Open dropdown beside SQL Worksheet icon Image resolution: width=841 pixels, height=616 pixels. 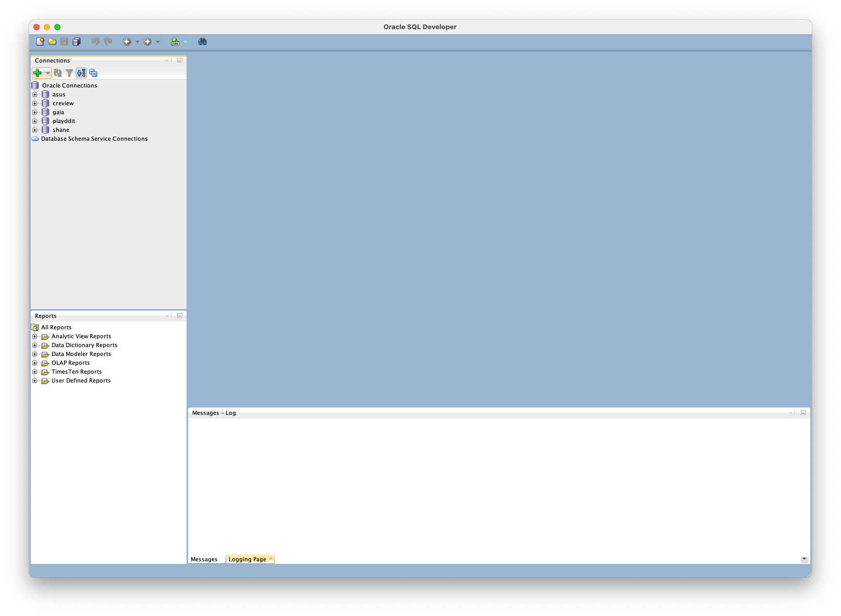tap(185, 42)
